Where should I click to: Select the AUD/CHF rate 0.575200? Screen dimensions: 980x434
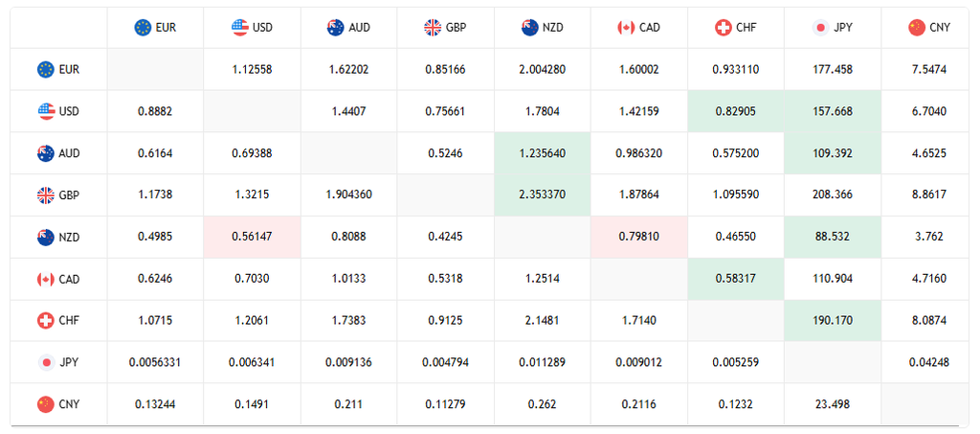736,153
